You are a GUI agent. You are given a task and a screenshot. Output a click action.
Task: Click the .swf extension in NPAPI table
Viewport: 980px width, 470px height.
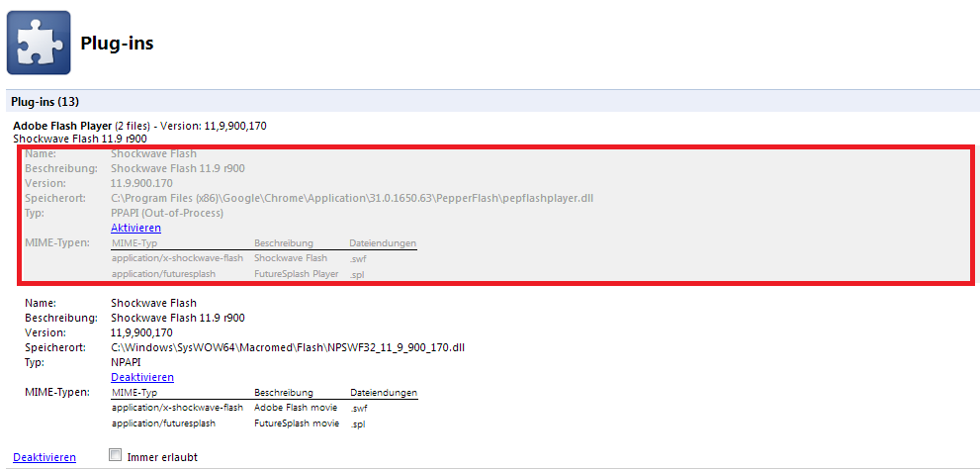[359, 409]
